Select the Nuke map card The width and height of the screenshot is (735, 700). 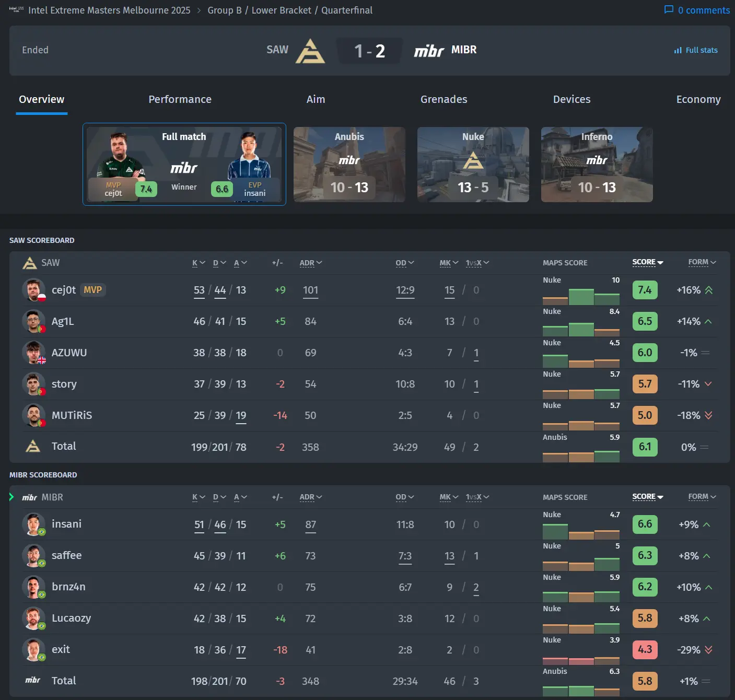pyautogui.click(x=473, y=165)
